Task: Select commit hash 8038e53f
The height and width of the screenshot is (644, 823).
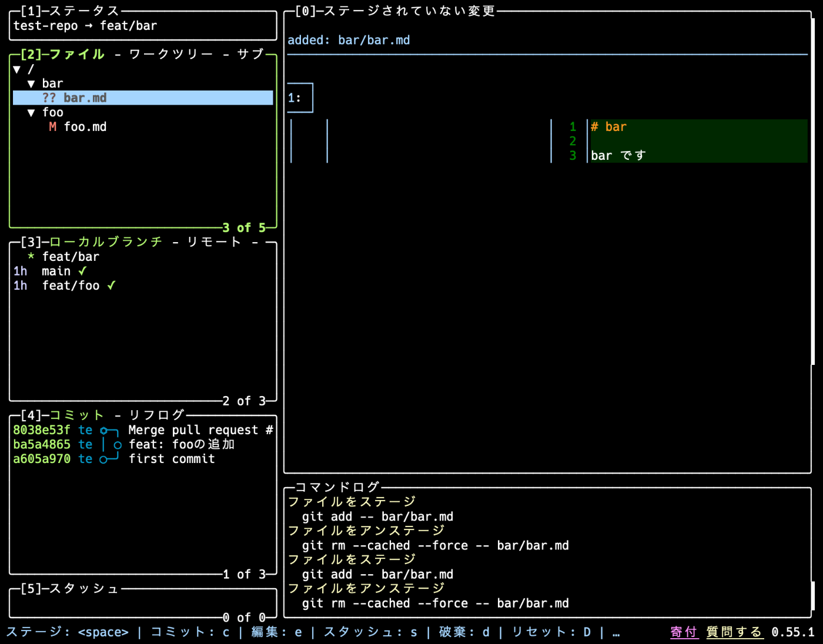Action: [42, 430]
